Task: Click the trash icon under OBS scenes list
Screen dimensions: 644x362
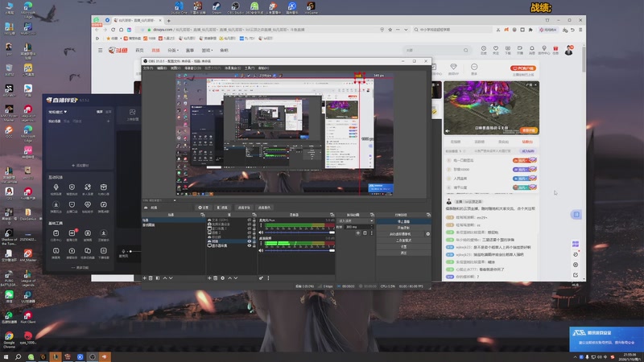Action: coord(151,278)
